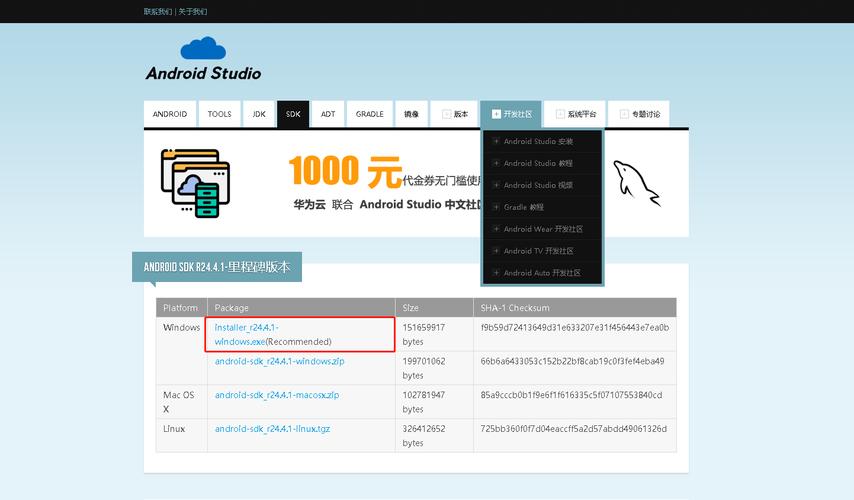Click the dolphin logo in banner
The height and width of the screenshot is (500, 854).
tap(636, 183)
